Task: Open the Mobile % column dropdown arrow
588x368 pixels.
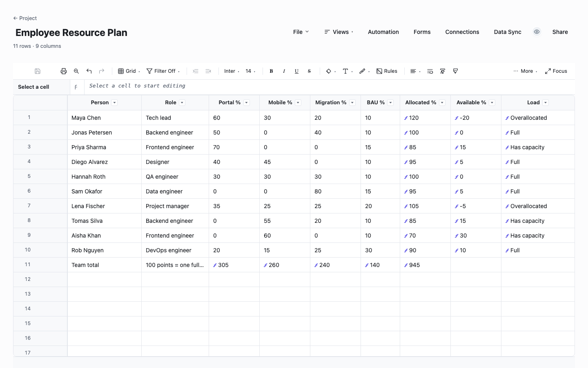Action: pyautogui.click(x=298, y=103)
